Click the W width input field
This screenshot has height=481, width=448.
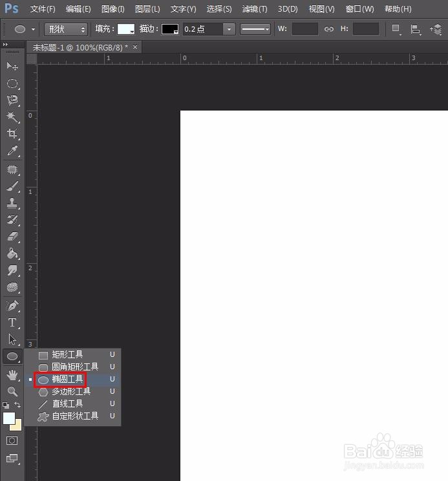304,29
